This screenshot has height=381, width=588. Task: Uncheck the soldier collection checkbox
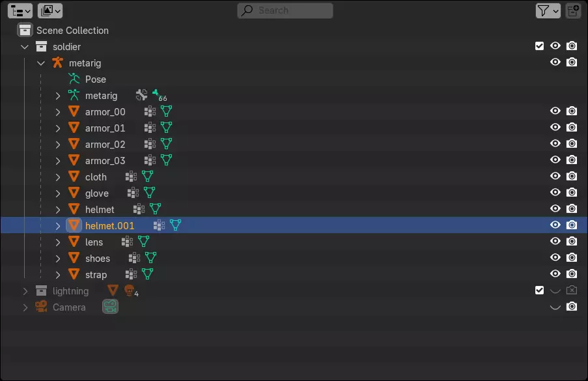(539, 46)
